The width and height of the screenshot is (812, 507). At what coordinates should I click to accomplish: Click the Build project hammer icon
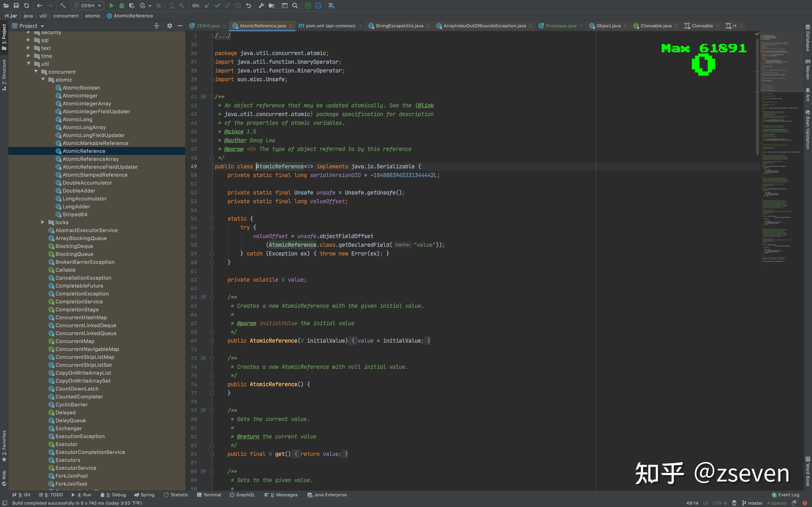point(63,5)
